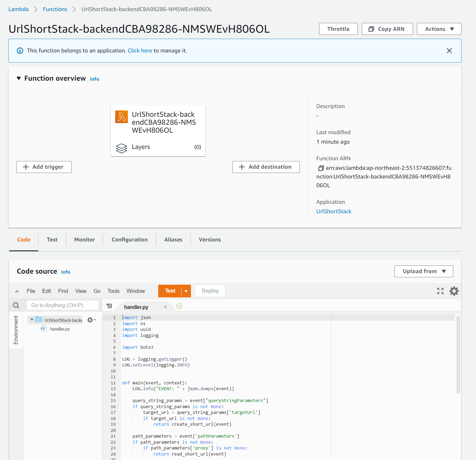The image size is (476, 460).
Task: Open the Upload from dropdown
Action: pyautogui.click(x=424, y=271)
